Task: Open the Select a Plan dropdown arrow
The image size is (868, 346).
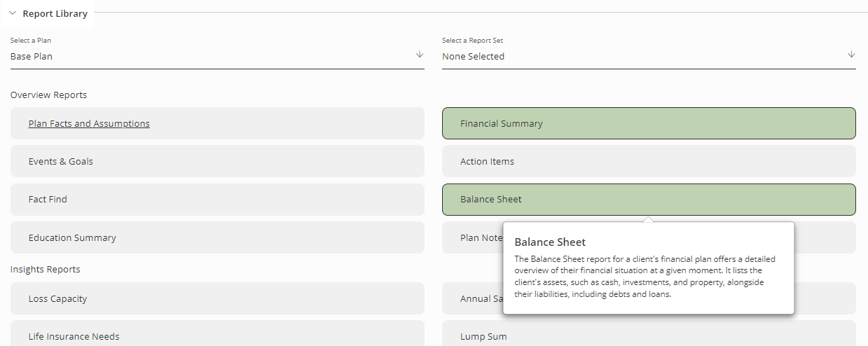Action: pyautogui.click(x=420, y=55)
